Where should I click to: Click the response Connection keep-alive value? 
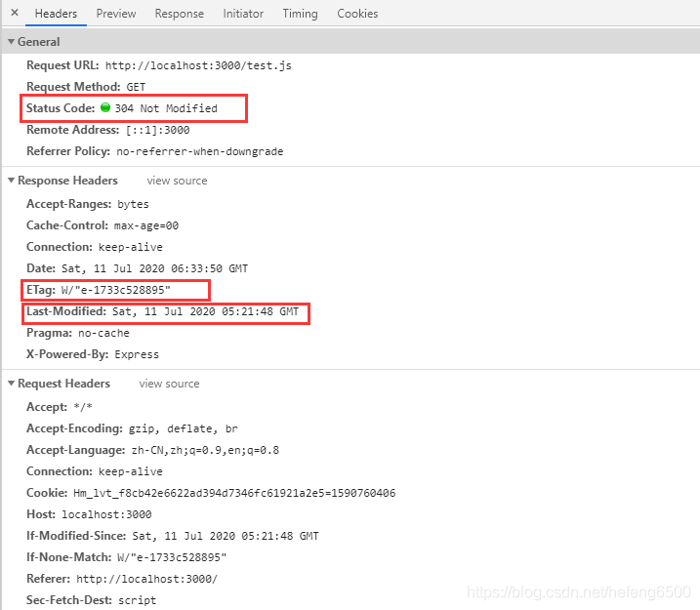tap(131, 247)
